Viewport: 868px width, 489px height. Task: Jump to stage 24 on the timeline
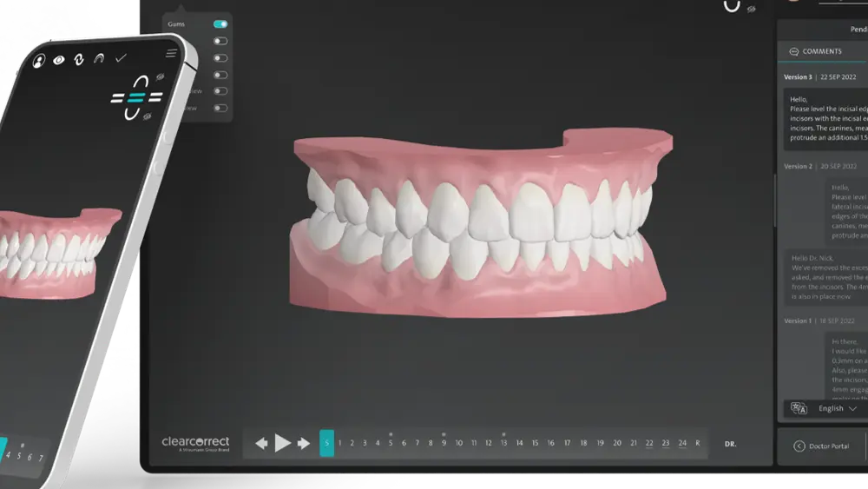(682, 443)
